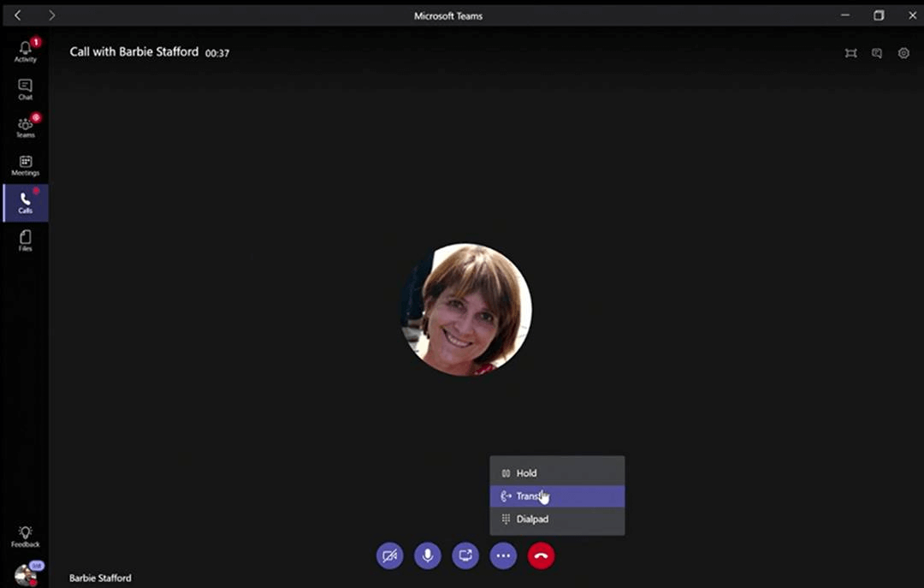Switch to the Teams section
The image size is (924, 588).
26,128
